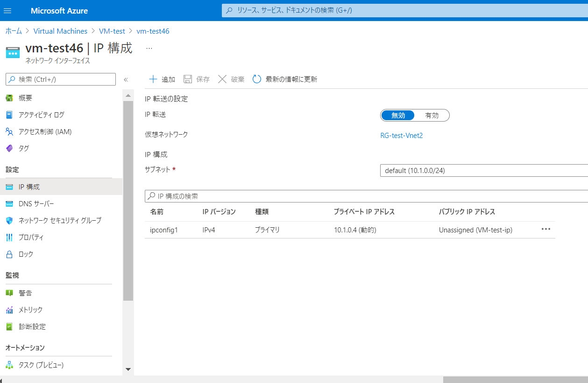Click the sidebar vertical scrollbar thumb
Viewport: 588px width, 383px height.
pos(128,200)
